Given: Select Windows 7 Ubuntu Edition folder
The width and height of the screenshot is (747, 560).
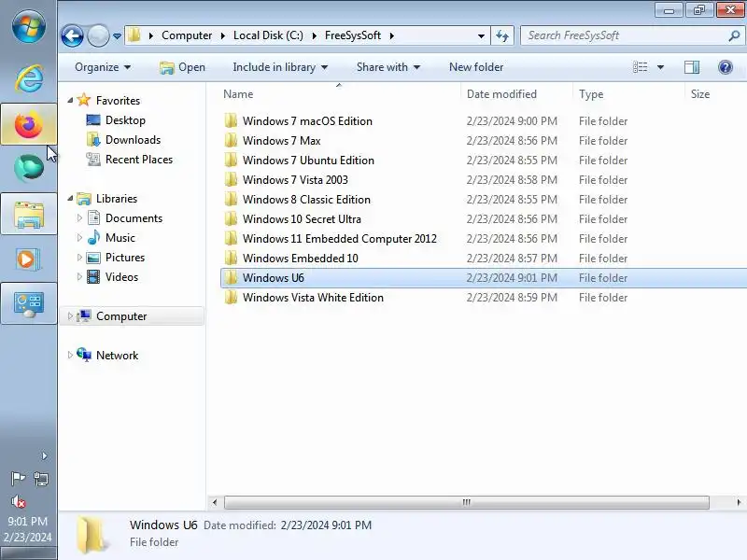Looking at the screenshot, I should click(x=308, y=160).
